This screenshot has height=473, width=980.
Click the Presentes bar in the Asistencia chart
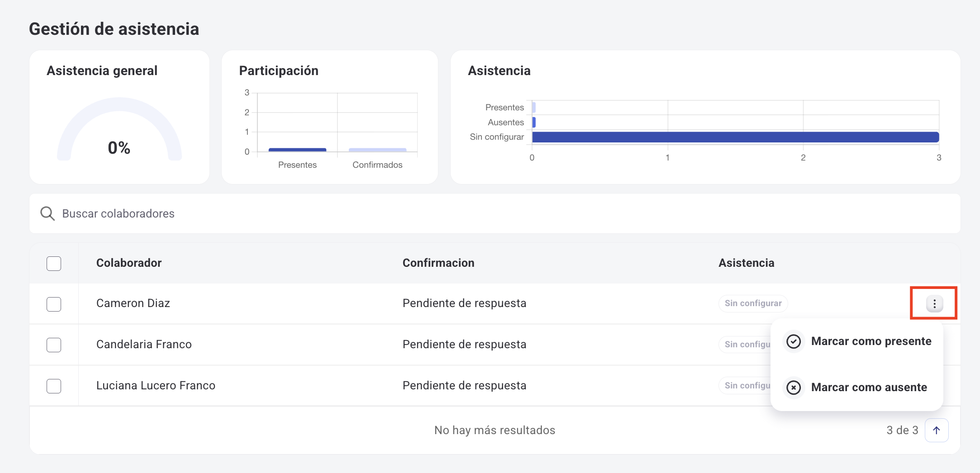pyautogui.click(x=533, y=107)
